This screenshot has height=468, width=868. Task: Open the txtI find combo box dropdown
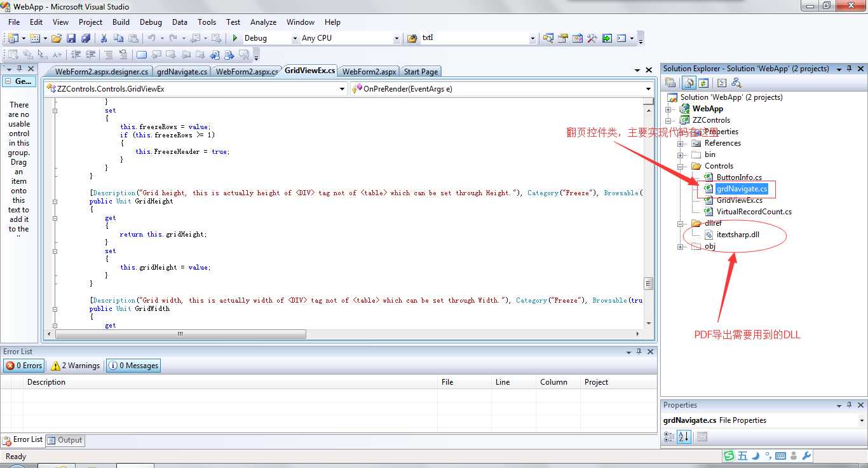532,38
